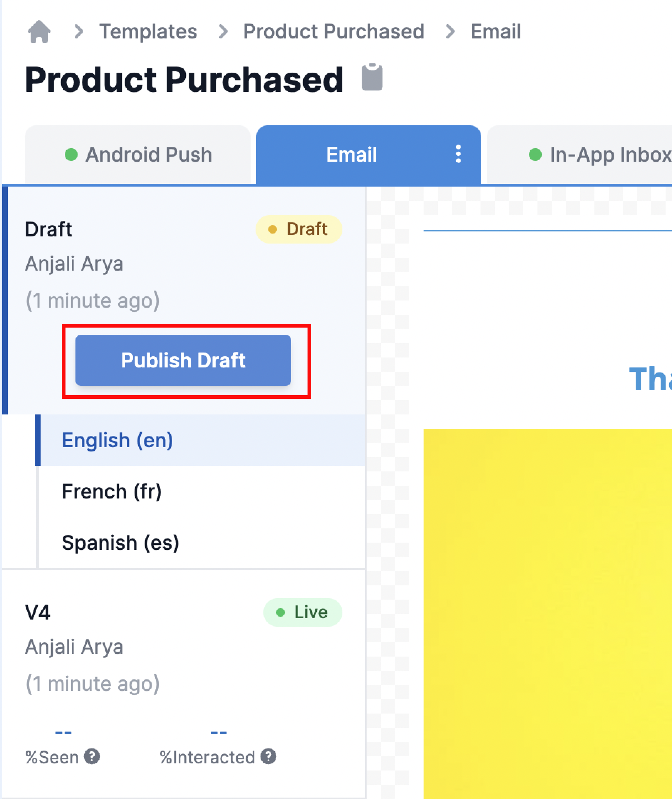Click the green Live status badge
Image resolution: width=672 pixels, height=799 pixels.
click(303, 612)
